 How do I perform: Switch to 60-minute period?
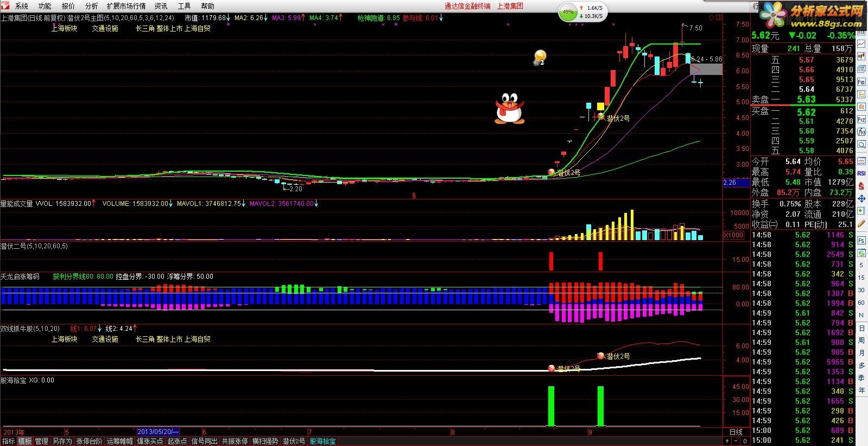pyautogui.click(x=861, y=302)
